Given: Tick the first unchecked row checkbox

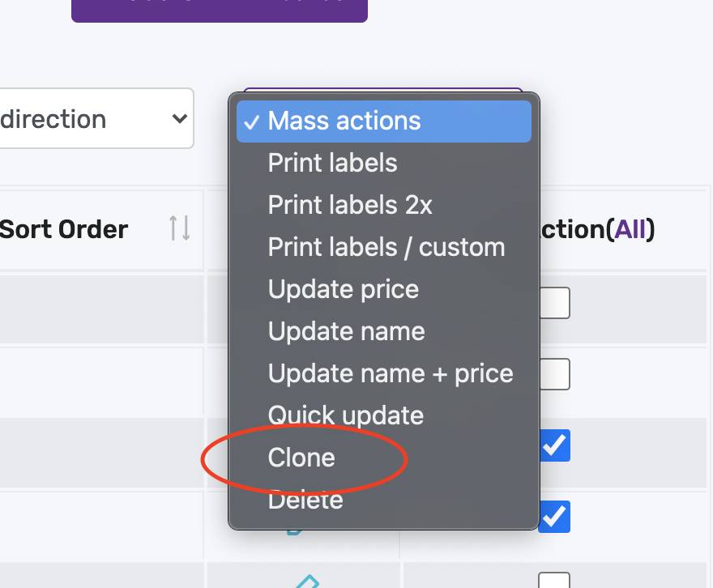Looking at the screenshot, I should 555,303.
